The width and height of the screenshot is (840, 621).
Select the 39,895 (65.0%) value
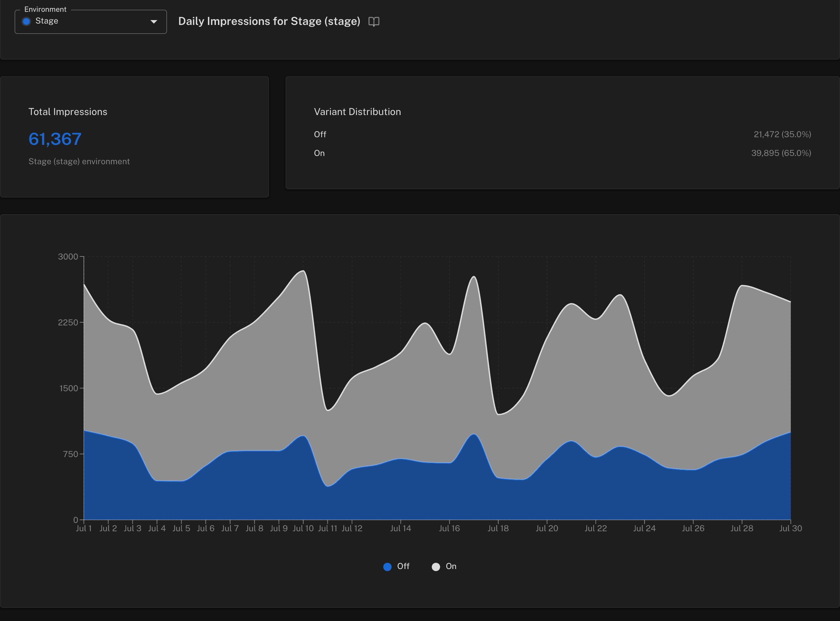pyautogui.click(x=781, y=153)
